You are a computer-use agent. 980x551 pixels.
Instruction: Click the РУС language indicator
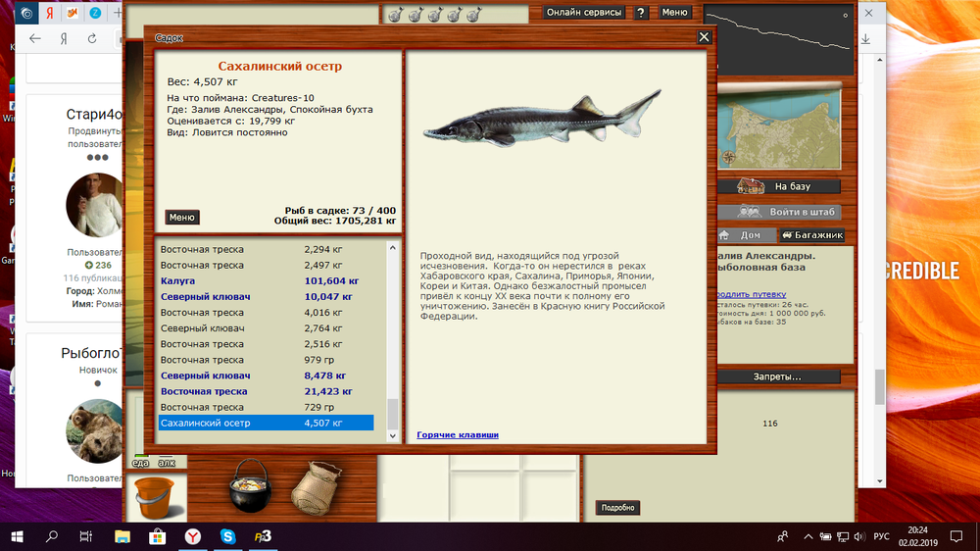tap(881, 536)
